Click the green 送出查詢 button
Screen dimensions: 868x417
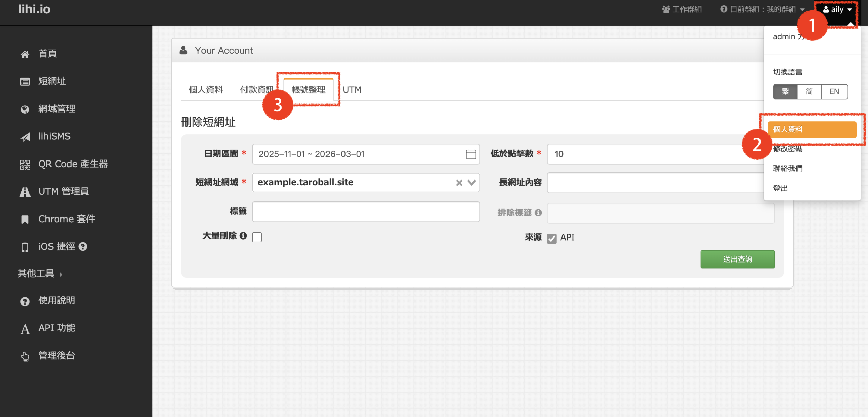tap(737, 259)
